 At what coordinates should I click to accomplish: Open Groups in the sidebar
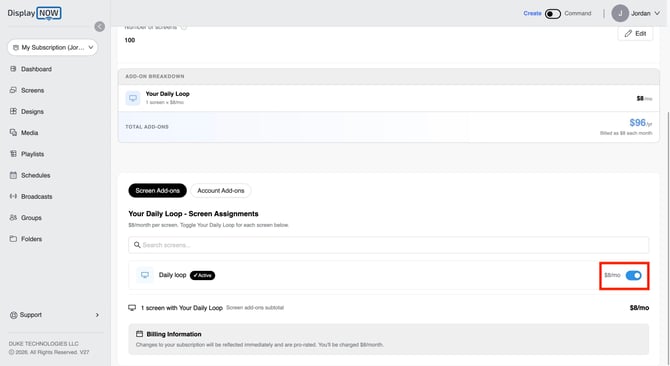tap(31, 218)
